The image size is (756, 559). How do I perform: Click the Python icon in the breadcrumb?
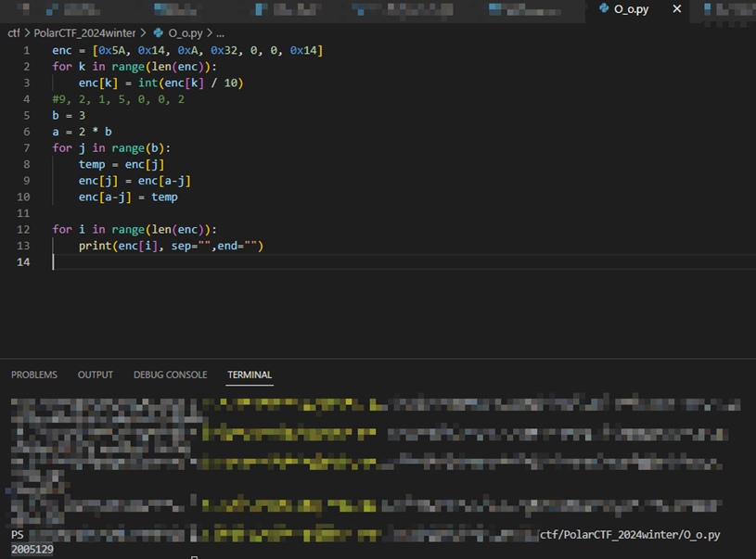pos(159,32)
